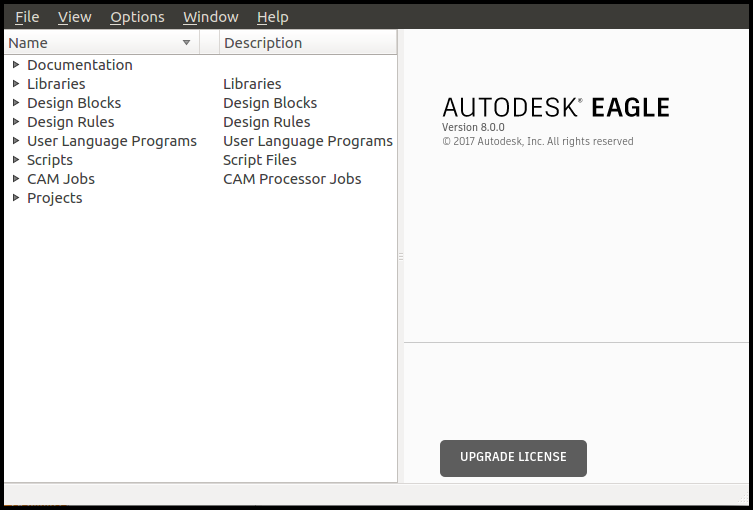This screenshot has height=510, width=753.
Task: Expand the Scripts tree node
Action: (16, 160)
